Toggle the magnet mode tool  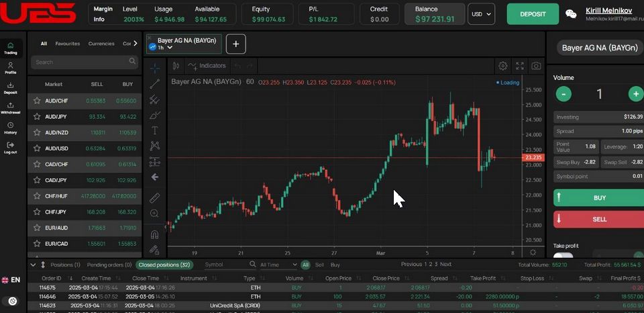coord(155,235)
